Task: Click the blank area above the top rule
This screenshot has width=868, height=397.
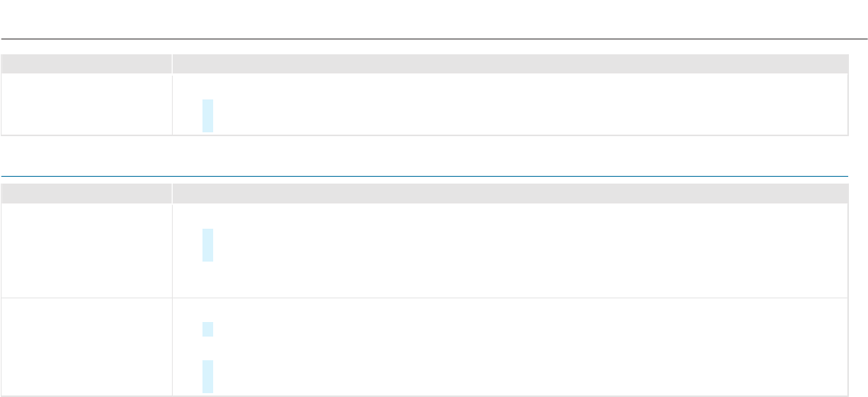Action: click(x=434, y=18)
